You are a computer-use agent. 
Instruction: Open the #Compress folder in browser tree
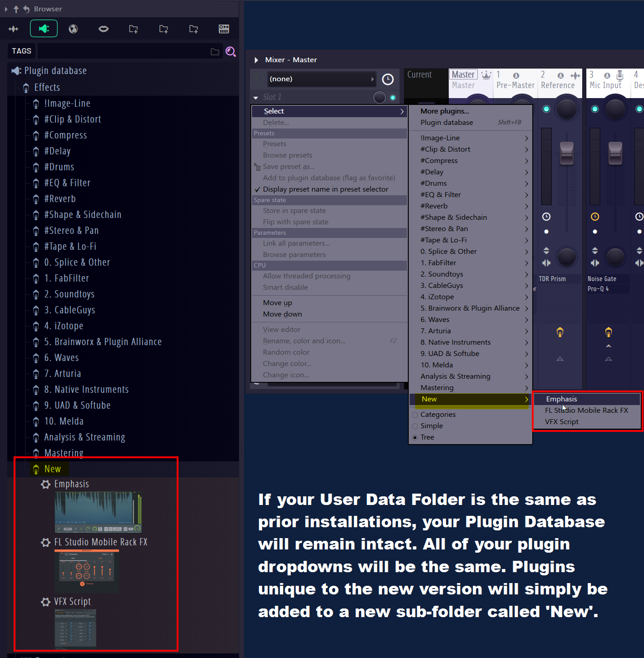tap(65, 135)
